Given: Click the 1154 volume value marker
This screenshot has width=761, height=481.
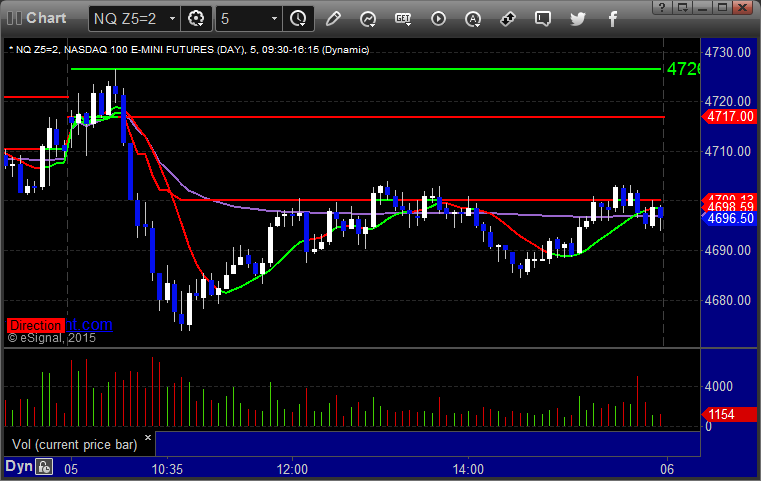Looking at the screenshot, I should pyautogui.click(x=729, y=415).
